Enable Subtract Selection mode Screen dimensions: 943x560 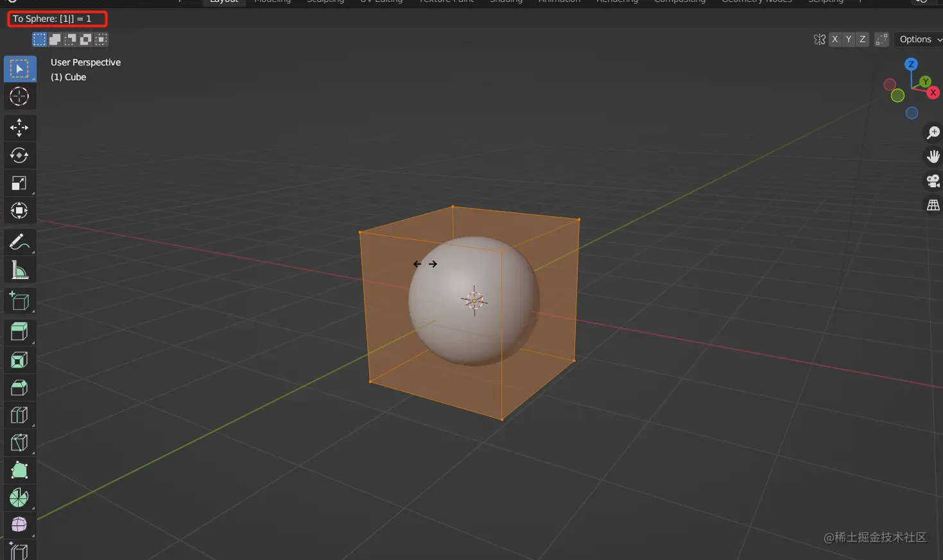tap(71, 40)
